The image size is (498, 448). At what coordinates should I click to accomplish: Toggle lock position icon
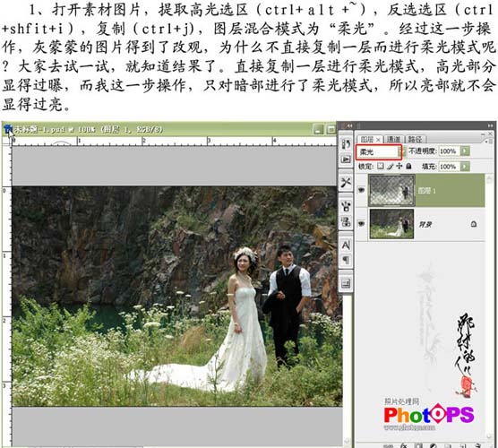click(x=399, y=166)
